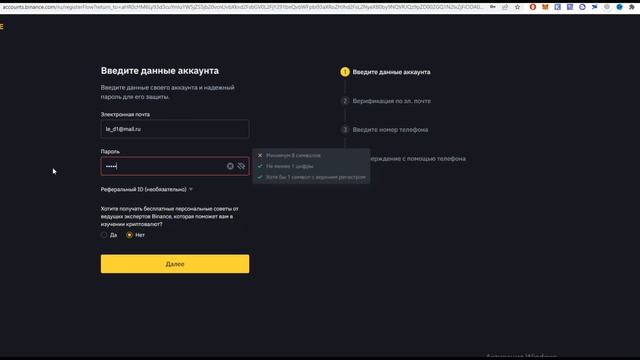Viewport: 640px width, 360px height.
Task: Clear the password field with the X icon
Action: click(230, 166)
